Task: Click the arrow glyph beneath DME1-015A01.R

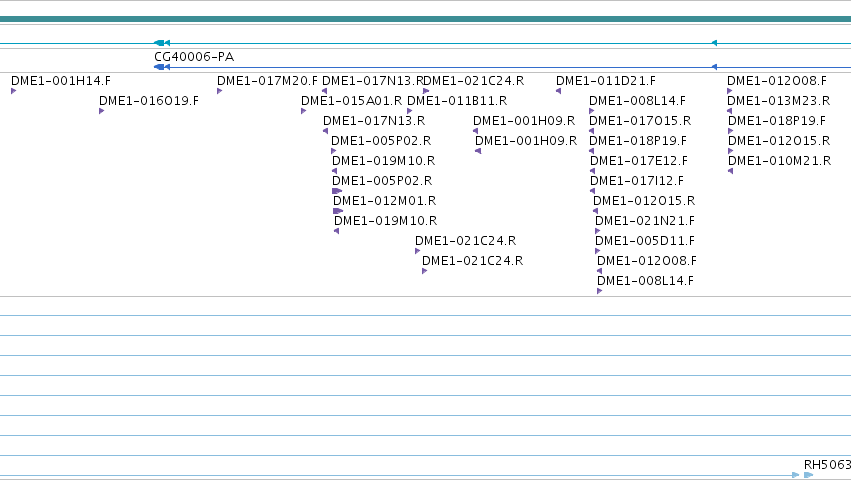Action: 303,111
